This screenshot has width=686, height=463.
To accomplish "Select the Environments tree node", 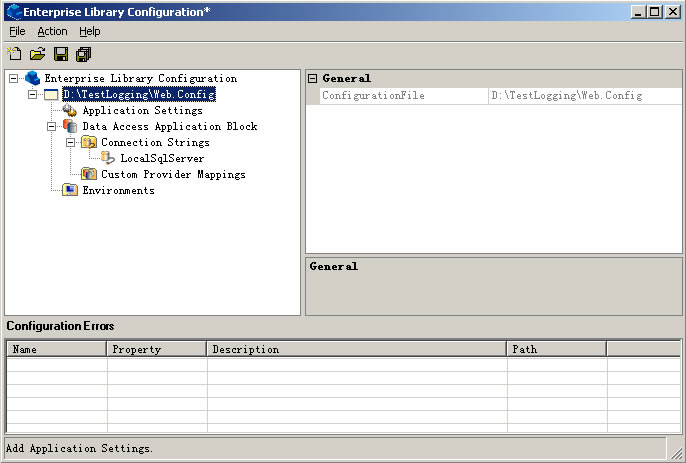I will (x=119, y=190).
